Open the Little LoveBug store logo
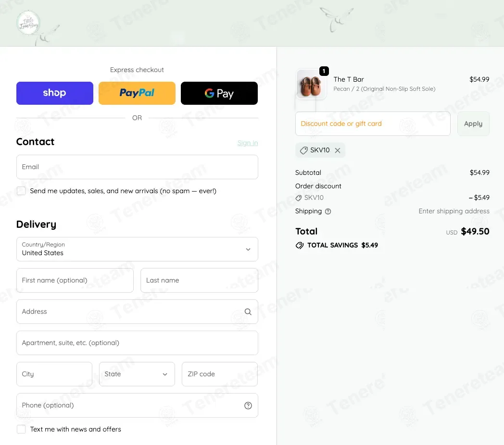Viewport: 504px width, 445px height. point(28,23)
